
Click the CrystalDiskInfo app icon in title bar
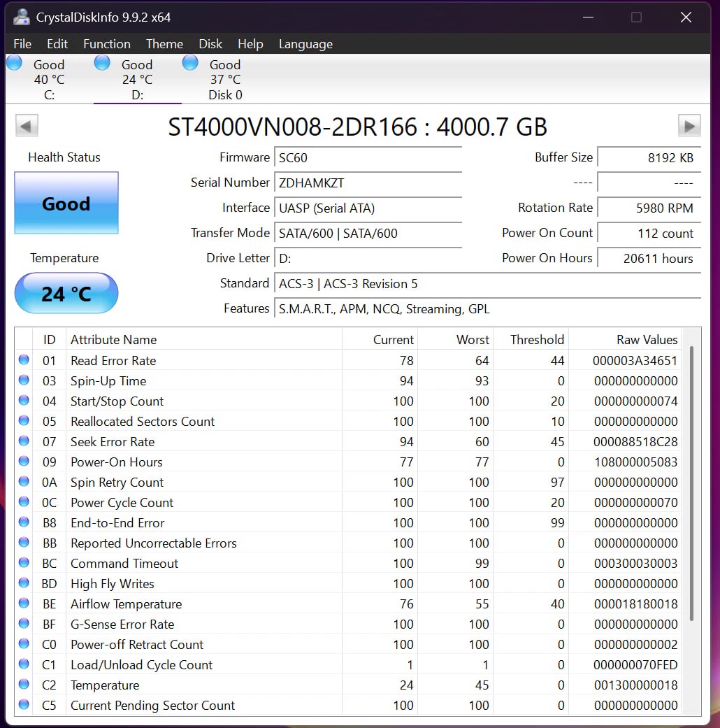(22, 17)
